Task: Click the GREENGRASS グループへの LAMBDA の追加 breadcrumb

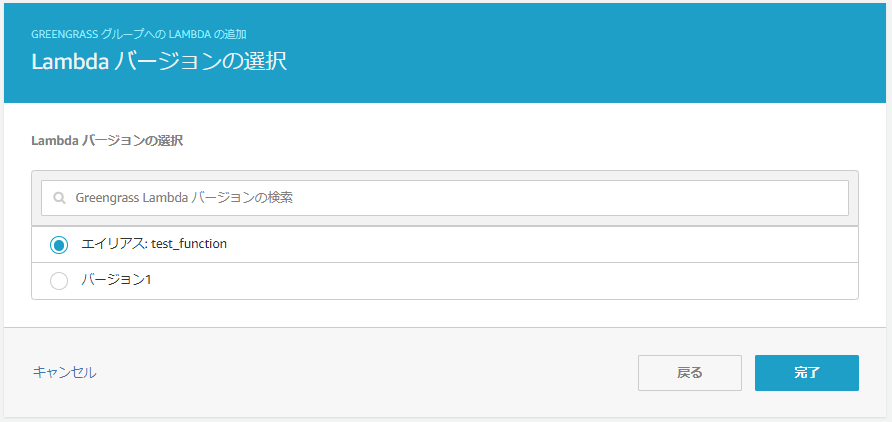Action: 138,34
